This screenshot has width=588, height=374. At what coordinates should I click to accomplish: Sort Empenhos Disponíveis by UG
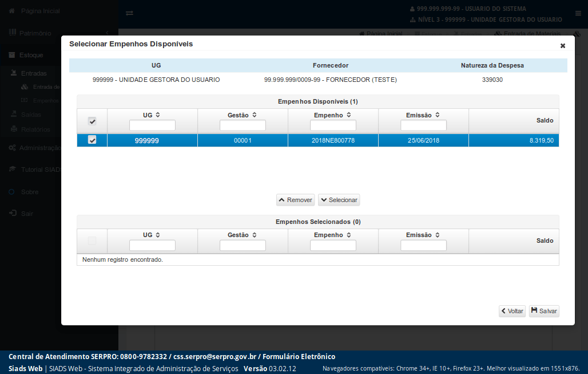(158, 115)
